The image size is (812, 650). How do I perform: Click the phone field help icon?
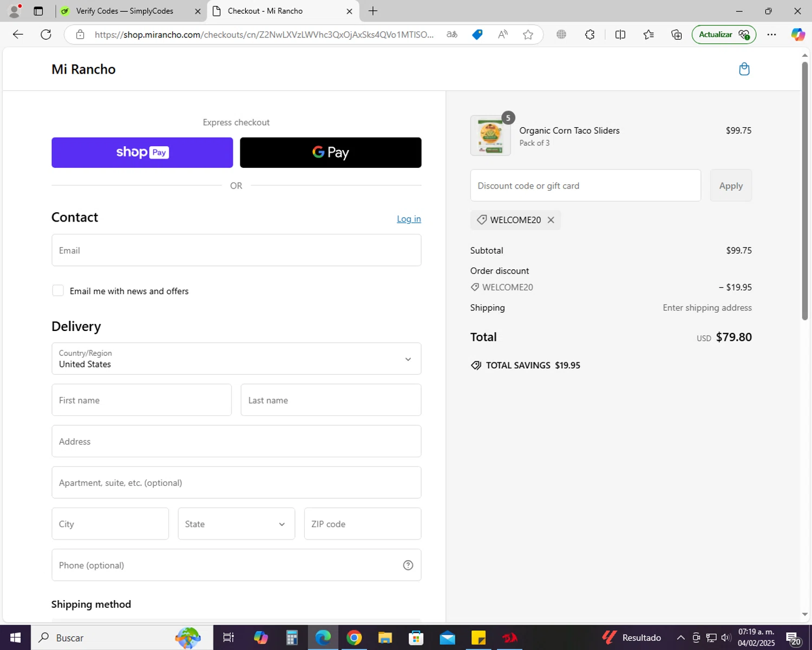coord(408,565)
